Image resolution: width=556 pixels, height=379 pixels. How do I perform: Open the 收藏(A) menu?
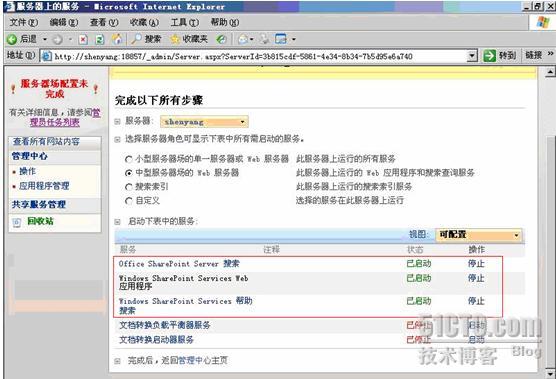tap(144, 22)
